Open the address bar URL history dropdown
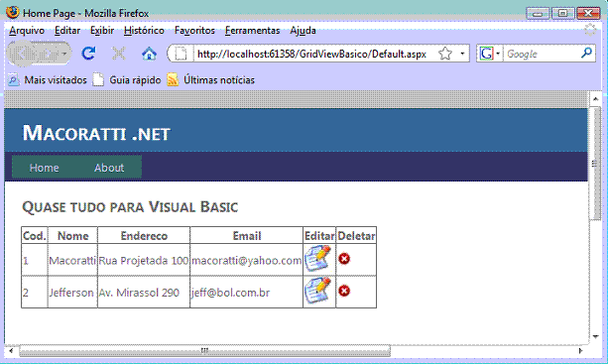The width and height of the screenshot is (608, 364). [462, 54]
